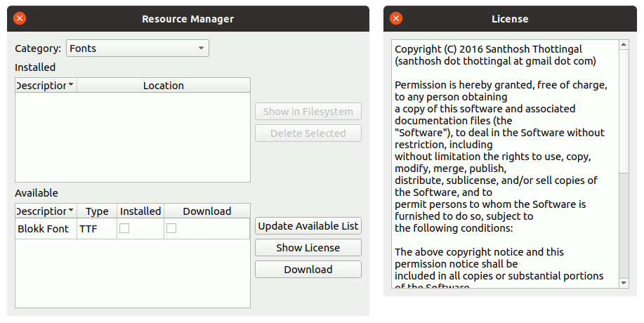
Task: Click the Download column header
Action: pyautogui.click(x=206, y=211)
